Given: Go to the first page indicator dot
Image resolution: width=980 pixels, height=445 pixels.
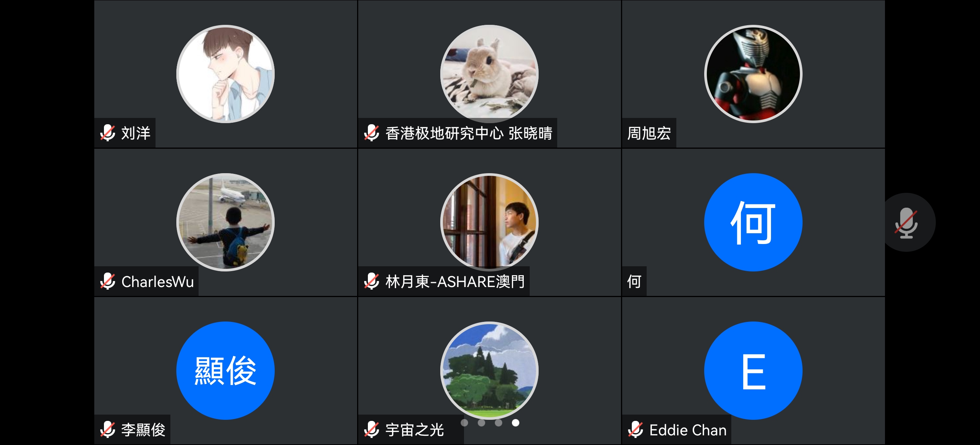Looking at the screenshot, I should click(x=464, y=423).
